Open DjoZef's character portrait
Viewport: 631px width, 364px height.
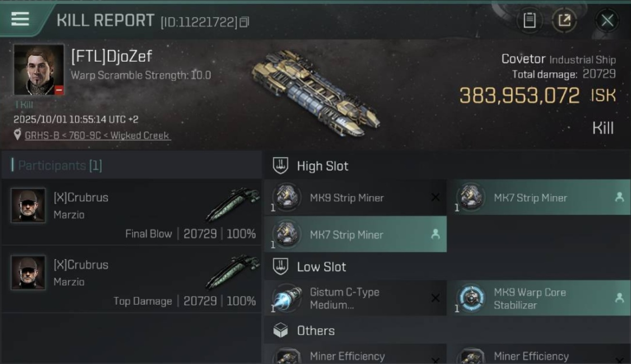point(39,69)
